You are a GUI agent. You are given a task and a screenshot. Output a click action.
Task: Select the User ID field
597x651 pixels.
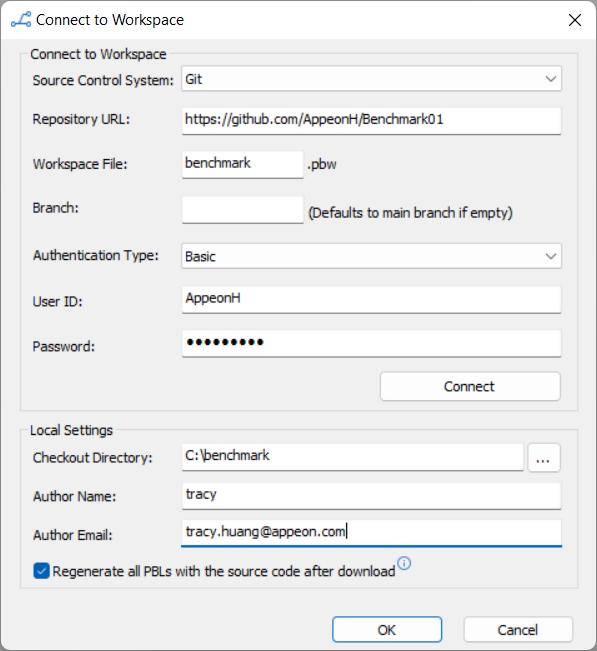[371, 299]
